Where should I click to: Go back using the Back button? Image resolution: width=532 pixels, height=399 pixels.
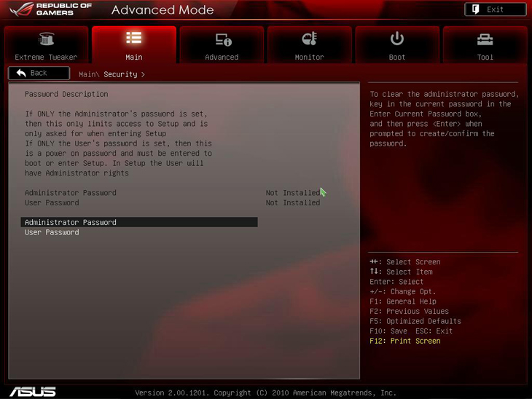point(39,73)
